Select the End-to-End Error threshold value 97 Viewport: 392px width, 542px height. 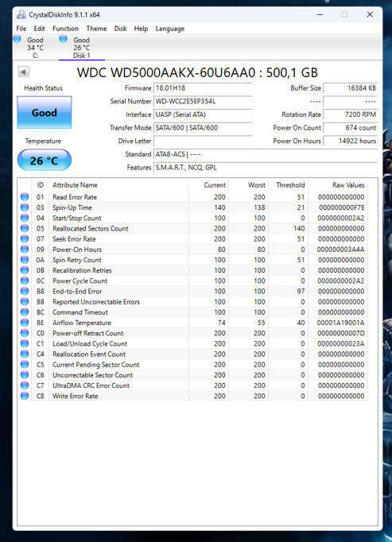[301, 292]
